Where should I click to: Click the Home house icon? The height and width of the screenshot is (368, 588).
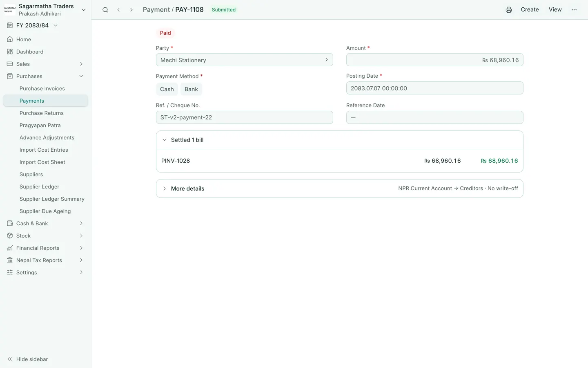click(x=10, y=40)
